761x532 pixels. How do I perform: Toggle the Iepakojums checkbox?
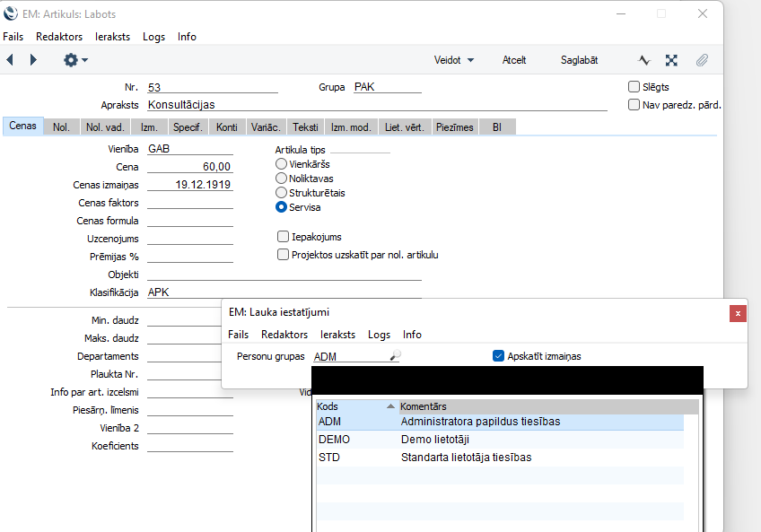283,237
